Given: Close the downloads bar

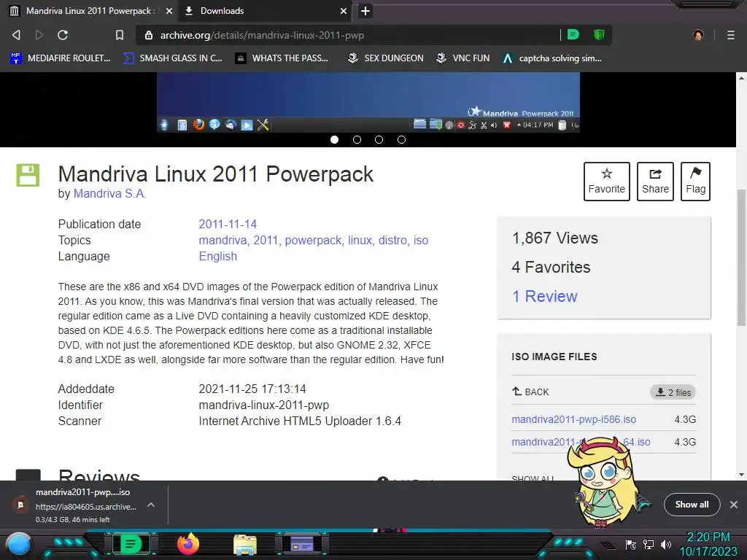Looking at the screenshot, I should pyautogui.click(x=734, y=505).
